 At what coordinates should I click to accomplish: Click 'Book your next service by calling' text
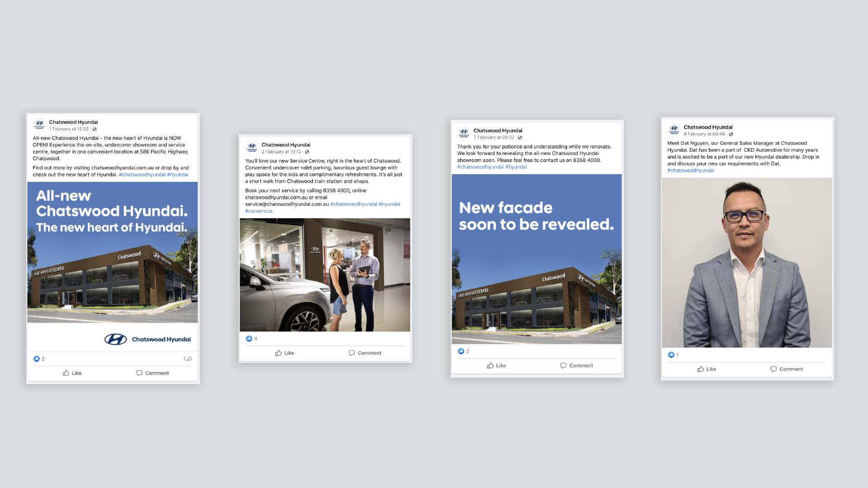point(283,191)
